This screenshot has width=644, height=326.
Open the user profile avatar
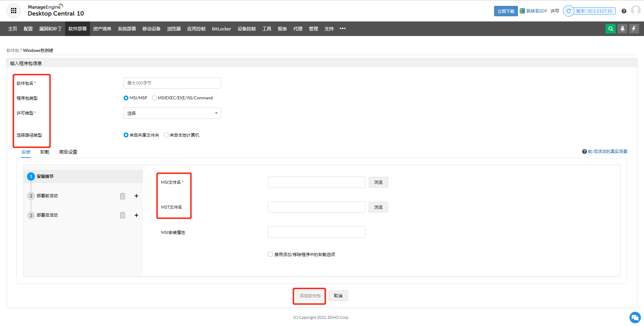[x=636, y=11]
